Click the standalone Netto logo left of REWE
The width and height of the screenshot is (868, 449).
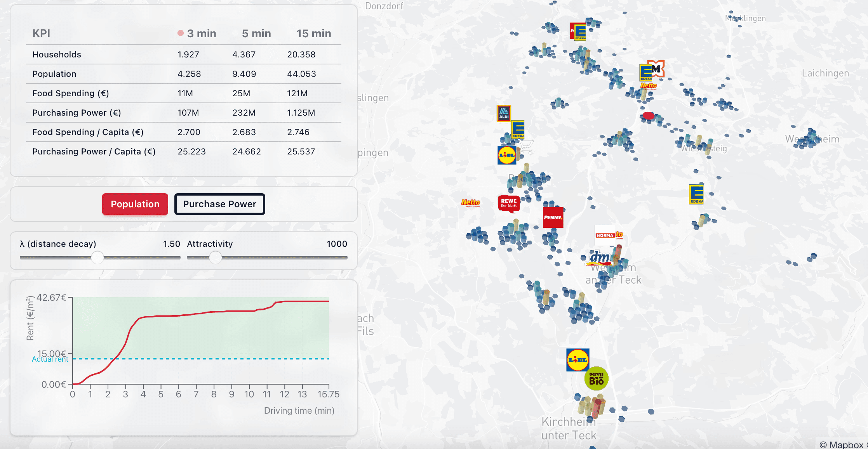[470, 203]
